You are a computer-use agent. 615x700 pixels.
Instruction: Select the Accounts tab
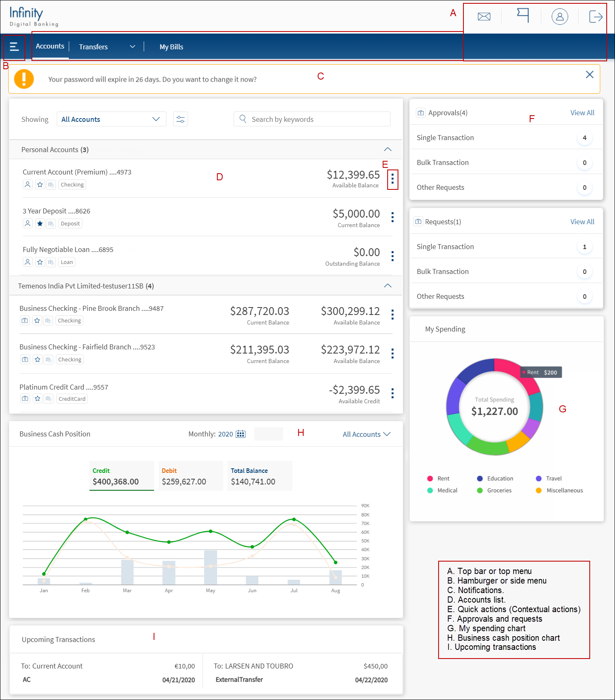[50, 46]
